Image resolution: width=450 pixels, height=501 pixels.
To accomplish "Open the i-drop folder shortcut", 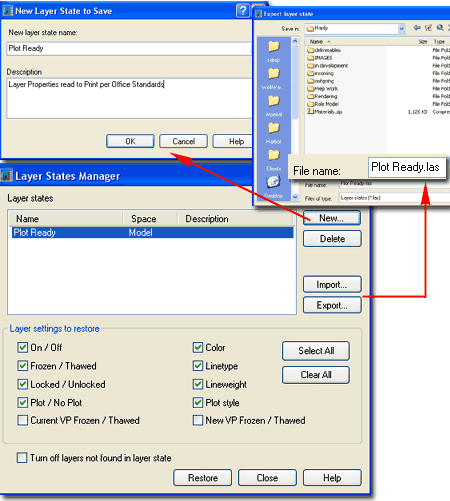I will coord(274,51).
